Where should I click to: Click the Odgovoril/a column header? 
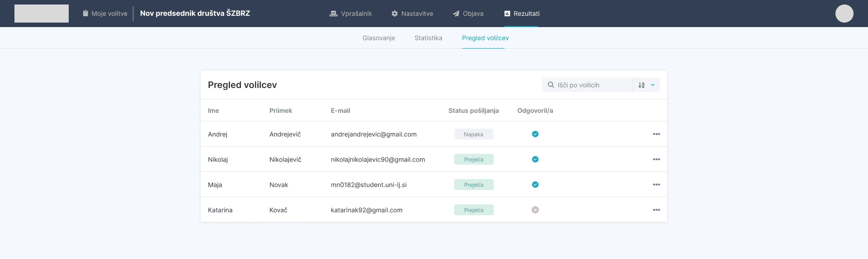[x=535, y=111]
